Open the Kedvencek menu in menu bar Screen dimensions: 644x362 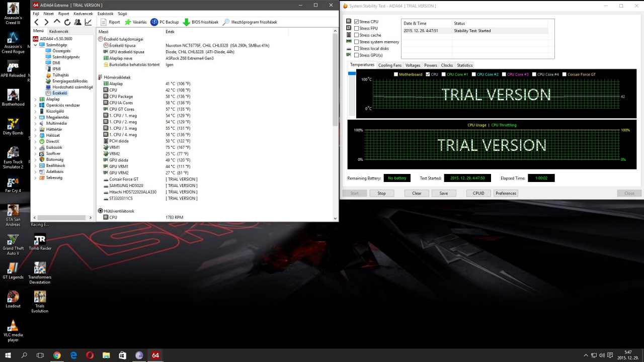(83, 14)
